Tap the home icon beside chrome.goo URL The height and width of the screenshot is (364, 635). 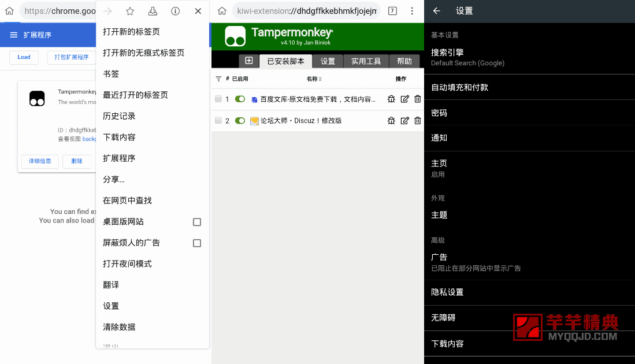pyautogui.click(x=9, y=11)
